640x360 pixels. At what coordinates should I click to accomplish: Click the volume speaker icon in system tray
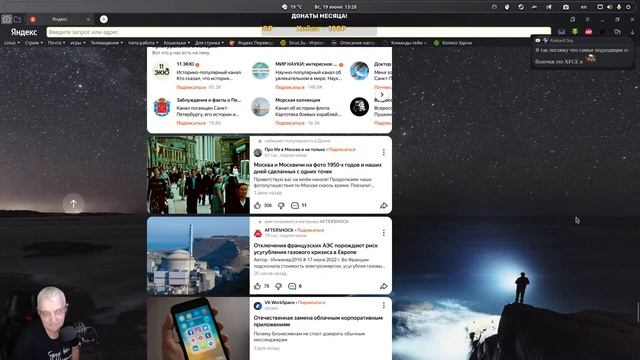tap(609, 7)
